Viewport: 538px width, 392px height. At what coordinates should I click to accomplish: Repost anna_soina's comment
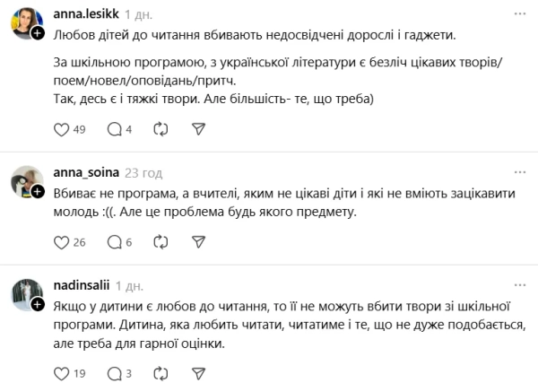coord(161,242)
